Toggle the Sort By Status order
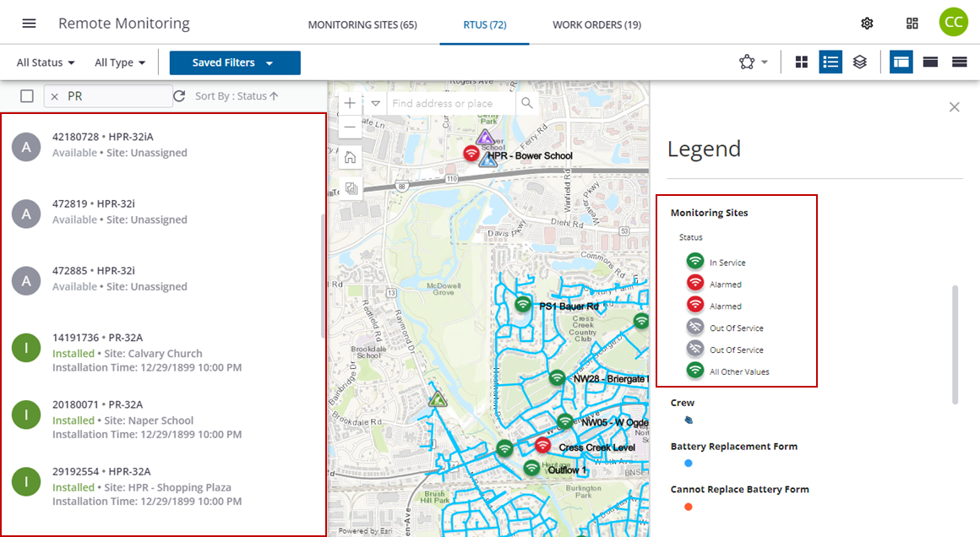The width and height of the screenshot is (980, 537). coord(237,96)
